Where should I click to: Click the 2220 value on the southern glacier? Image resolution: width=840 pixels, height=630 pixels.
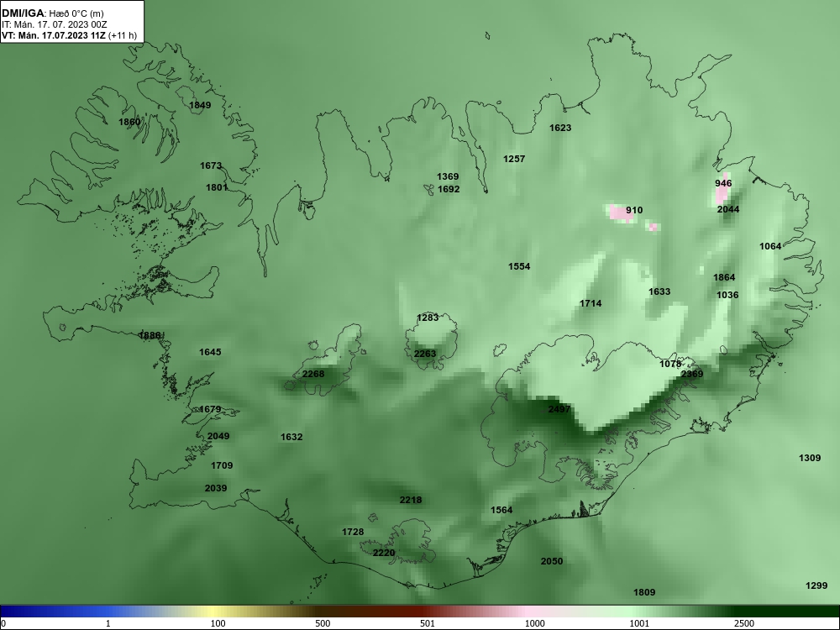pyautogui.click(x=384, y=554)
